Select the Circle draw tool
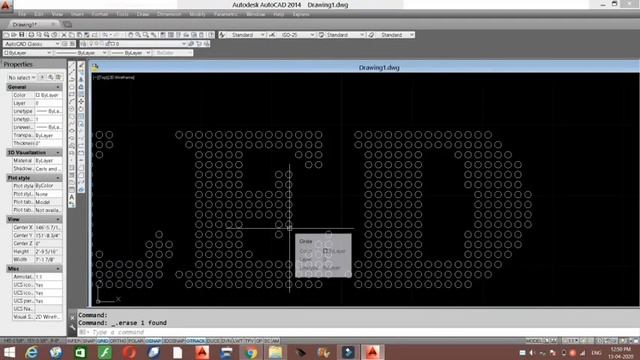 [x=72, y=109]
